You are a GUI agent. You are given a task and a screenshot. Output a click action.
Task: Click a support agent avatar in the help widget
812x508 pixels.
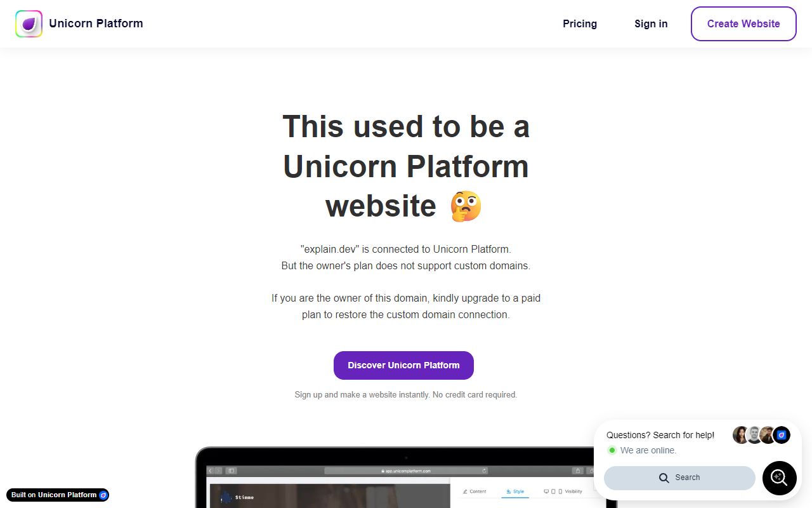click(x=741, y=435)
